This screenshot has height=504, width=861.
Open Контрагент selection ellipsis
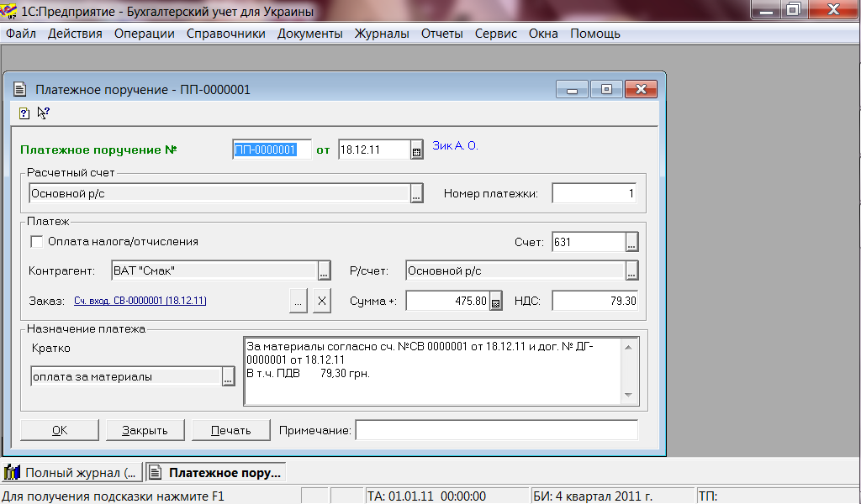(x=324, y=271)
